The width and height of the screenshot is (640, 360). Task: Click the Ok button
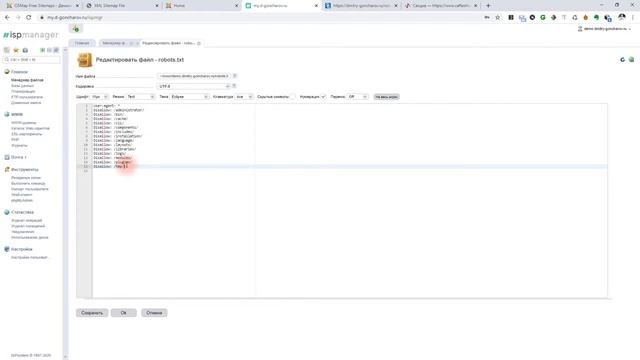point(124,313)
